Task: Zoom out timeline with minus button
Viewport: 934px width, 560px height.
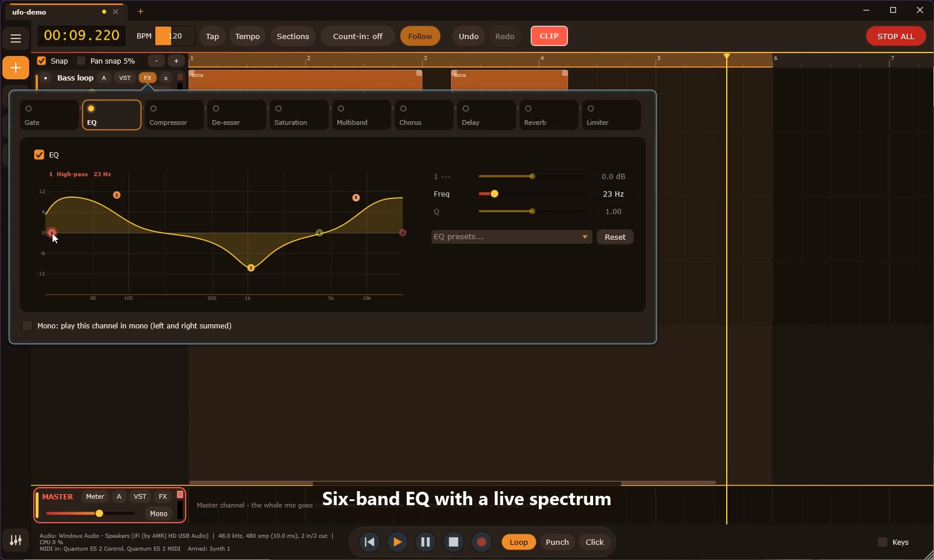Action: [x=156, y=61]
